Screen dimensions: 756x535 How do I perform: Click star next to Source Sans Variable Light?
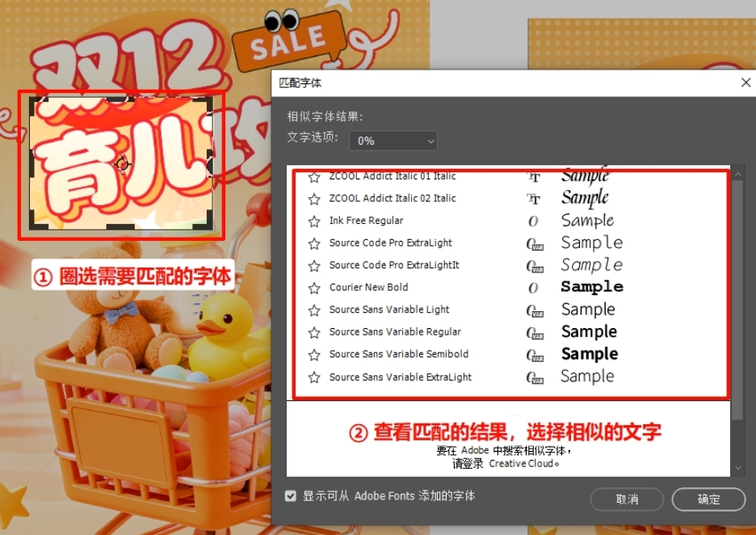[x=314, y=310]
